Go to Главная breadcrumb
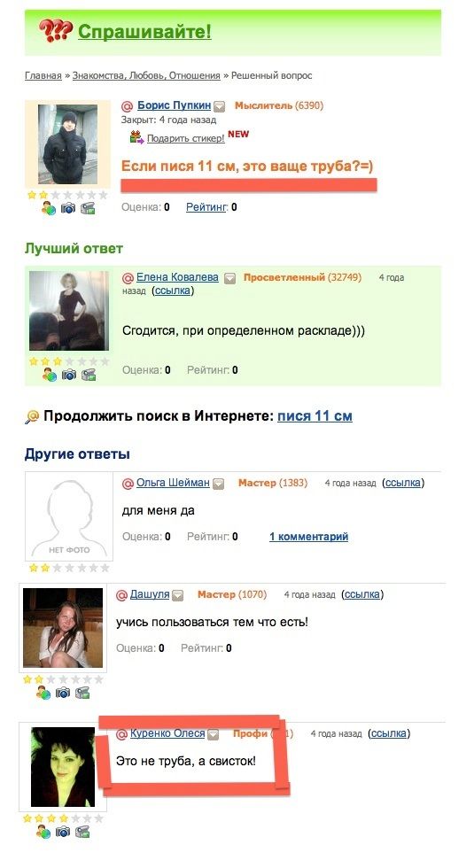 43,75
